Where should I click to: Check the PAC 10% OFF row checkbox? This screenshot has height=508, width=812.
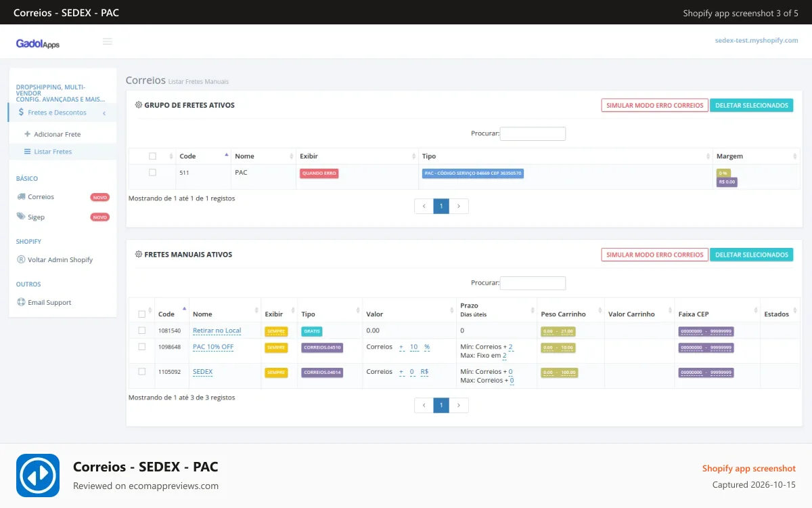coord(141,347)
